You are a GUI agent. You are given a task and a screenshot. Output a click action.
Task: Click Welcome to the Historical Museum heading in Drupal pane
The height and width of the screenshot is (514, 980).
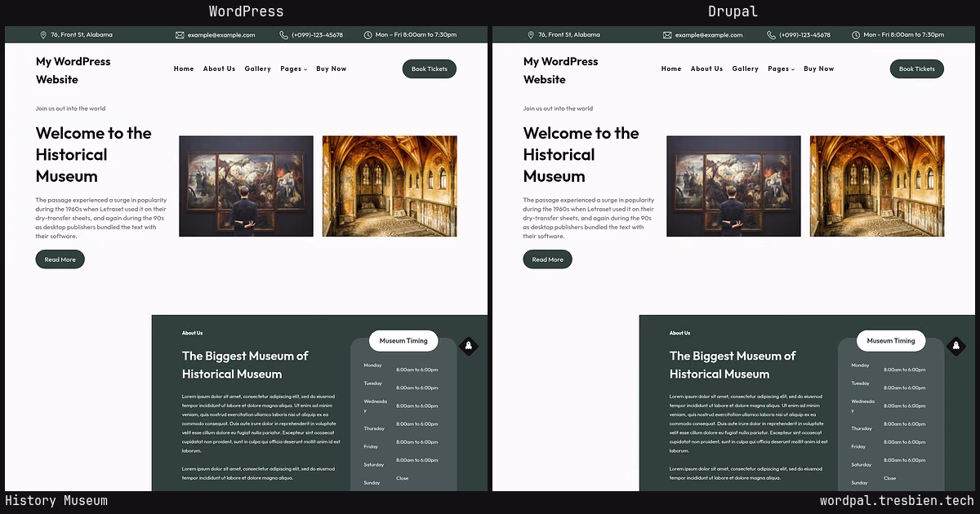click(581, 154)
